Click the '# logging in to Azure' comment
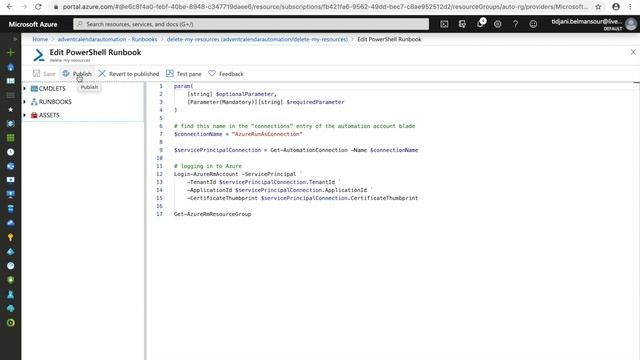 point(208,166)
